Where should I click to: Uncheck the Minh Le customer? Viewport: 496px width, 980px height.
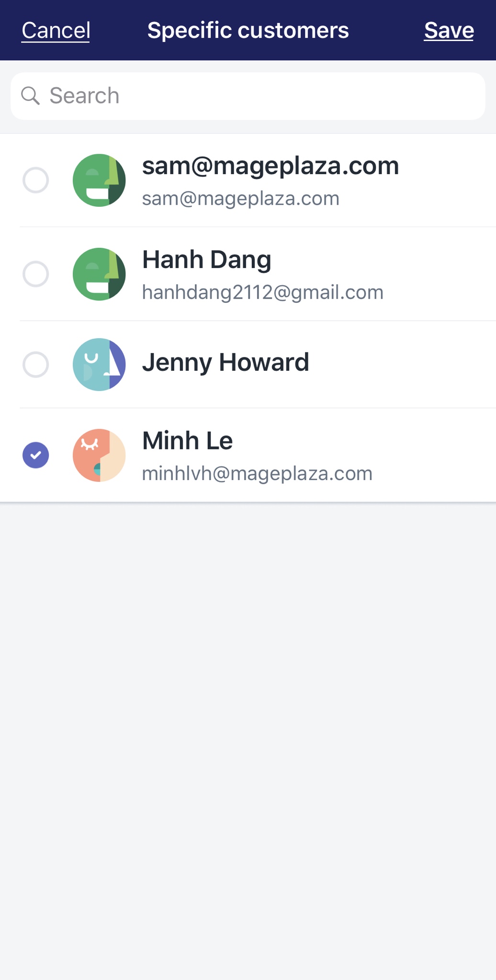coord(36,455)
